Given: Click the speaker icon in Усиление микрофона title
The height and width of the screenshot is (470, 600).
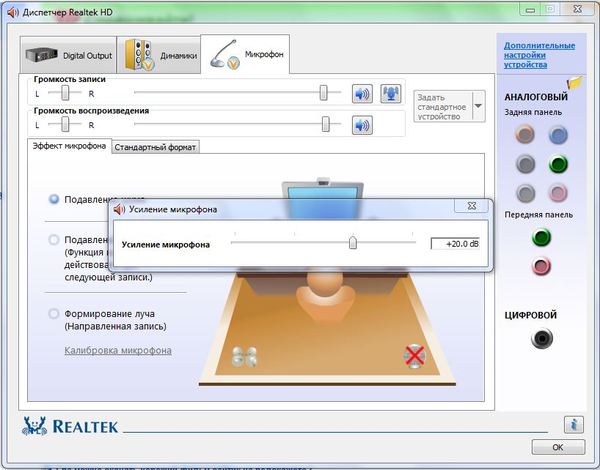Looking at the screenshot, I should click(119, 209).
